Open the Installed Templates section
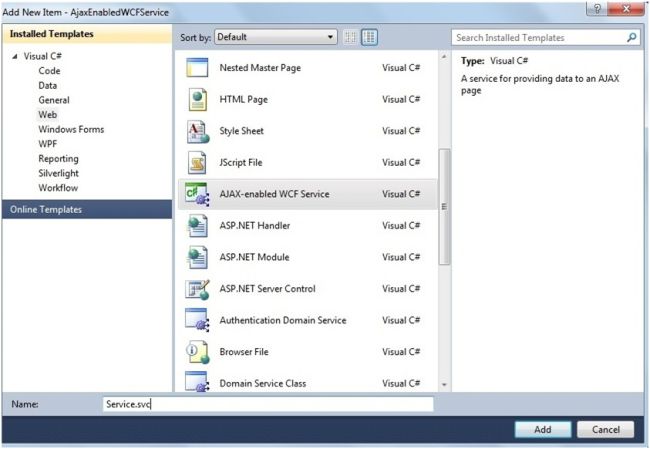The height and width of the screenshot is (449, 650). (87, 34)
